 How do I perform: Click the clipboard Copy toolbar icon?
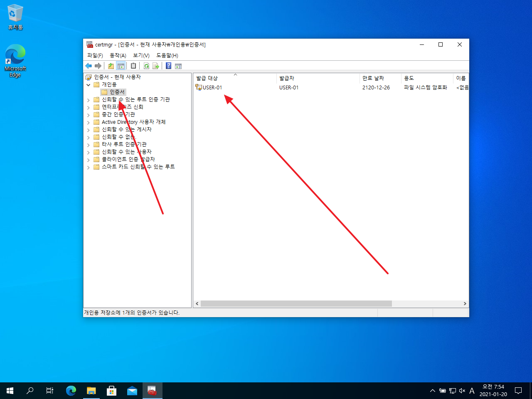coord(133,66)
